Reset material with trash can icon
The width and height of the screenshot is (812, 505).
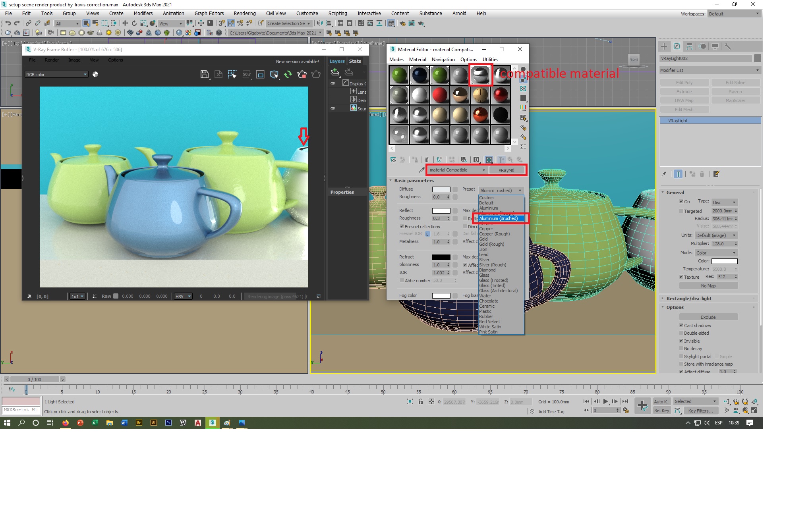[427, 160]
